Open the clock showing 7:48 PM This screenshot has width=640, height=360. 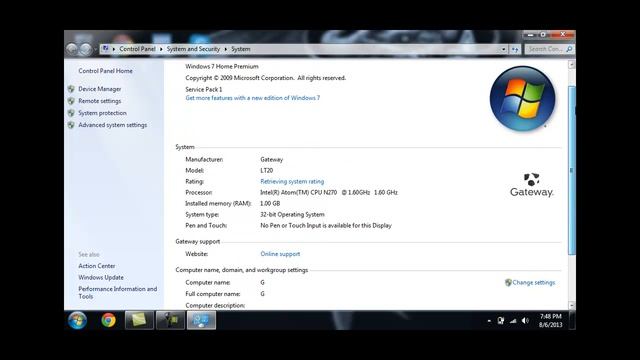pyautogui.click(x=550, y=320)
